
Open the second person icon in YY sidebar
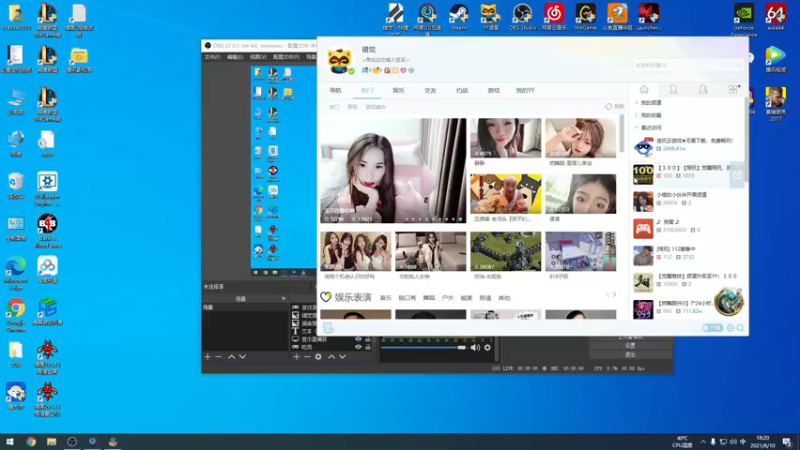point(703,90)
